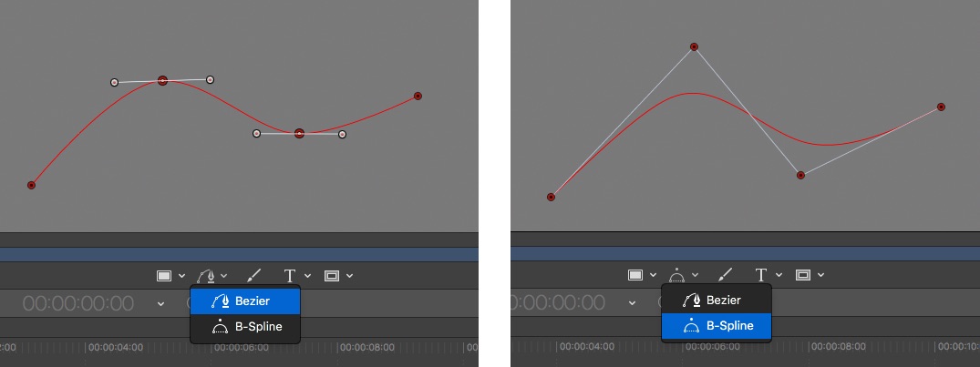Click the Bezier pen tool icon in left toolbar
The width and height of the screenshot is (980, 367).
(x=208, y=275)
